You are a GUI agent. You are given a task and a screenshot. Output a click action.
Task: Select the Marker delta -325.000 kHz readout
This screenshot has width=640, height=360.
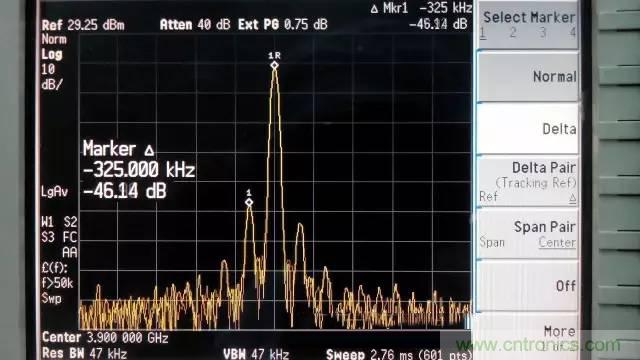tap(139, 169)
